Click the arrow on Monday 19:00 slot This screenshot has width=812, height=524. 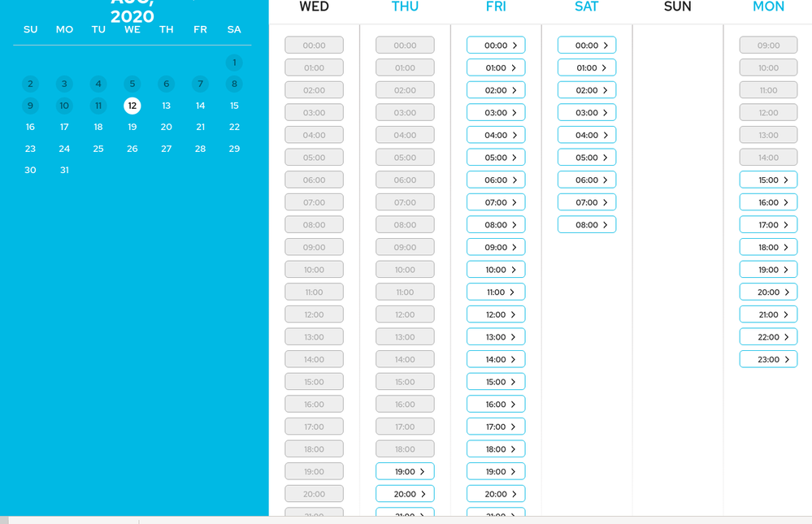[x=786, y=270]
